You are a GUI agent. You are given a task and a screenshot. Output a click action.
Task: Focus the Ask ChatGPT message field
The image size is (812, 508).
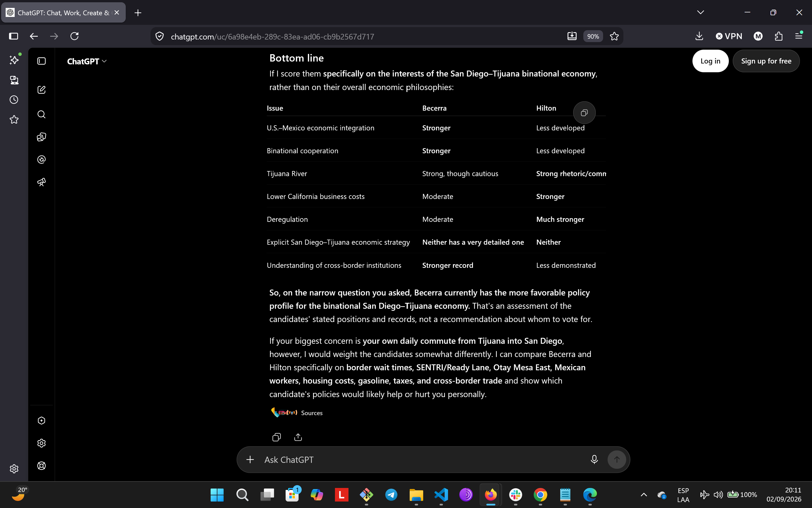click(423, 460)
